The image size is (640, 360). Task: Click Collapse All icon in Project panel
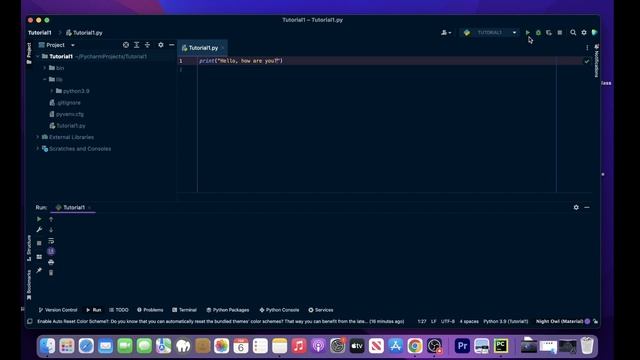pos(147,45)
